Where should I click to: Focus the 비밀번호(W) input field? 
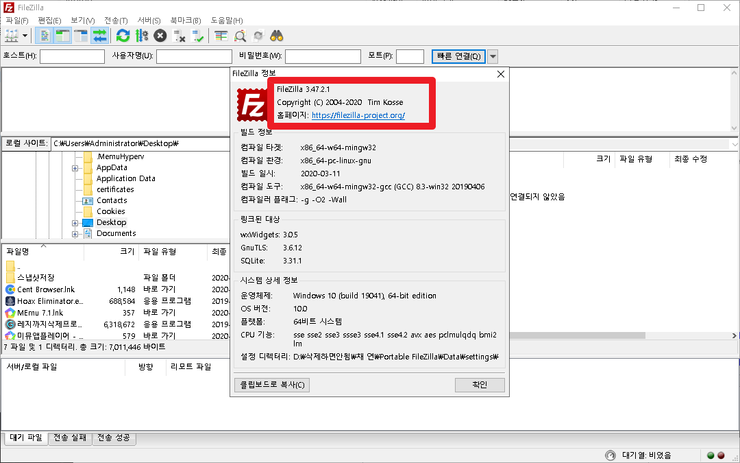click(323, 56)
